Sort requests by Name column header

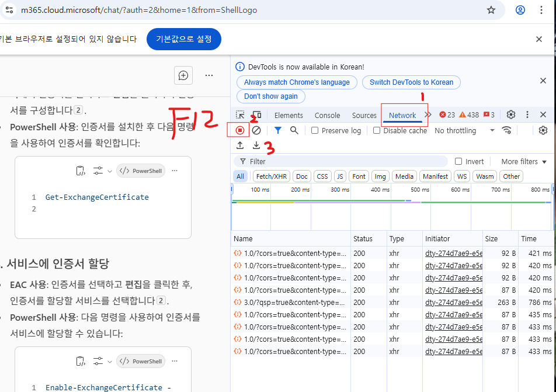point(291,239)
